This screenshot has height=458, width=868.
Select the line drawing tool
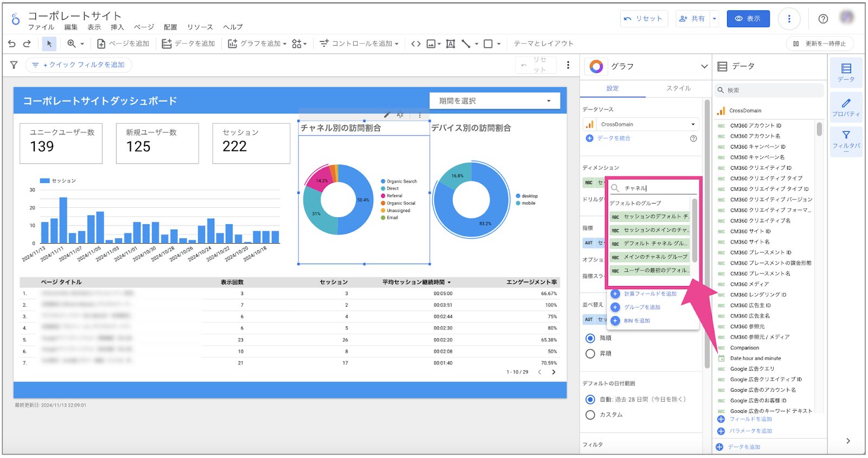[x=466, y=44]
